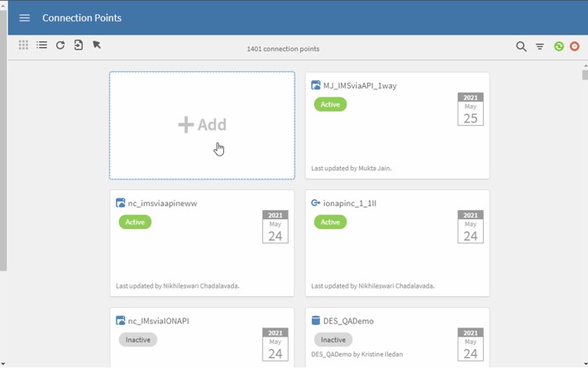The width and height of the screenshot is (588, 368).
Task: Click the left window scrollbar down arrow
Action: pos(3,364)
